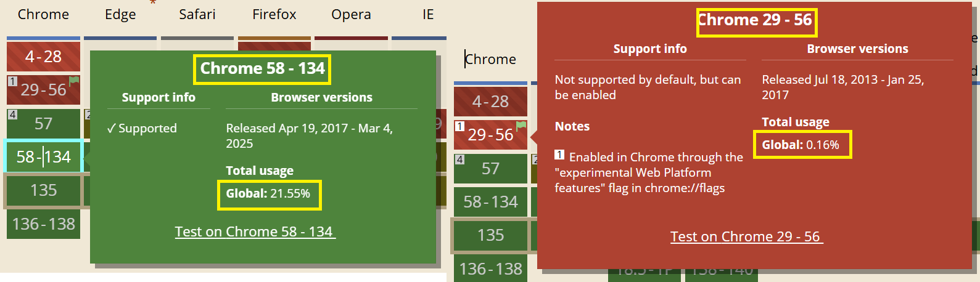Image resolution: width=980 pixels, height=282 pixels.
Task: Click note 4 badge on 57 cell near red tooltip
Action: click(x=459, y=159)
